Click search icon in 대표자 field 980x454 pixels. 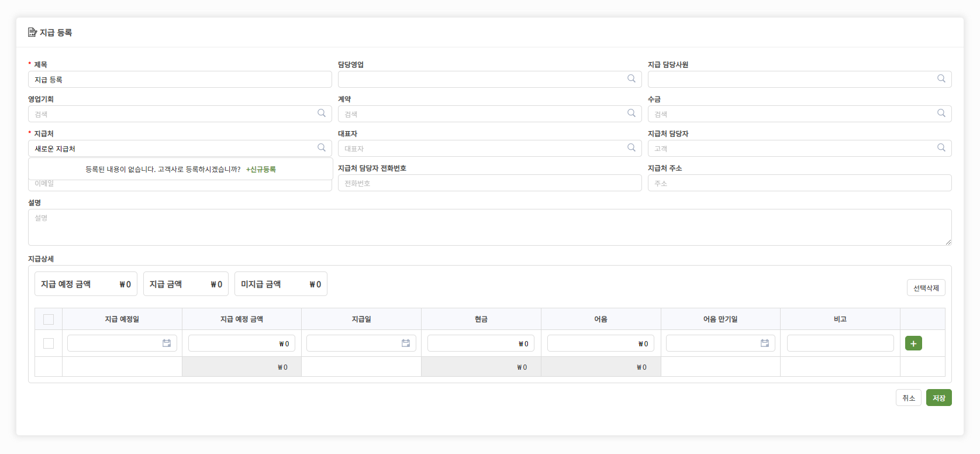[632, 148]
